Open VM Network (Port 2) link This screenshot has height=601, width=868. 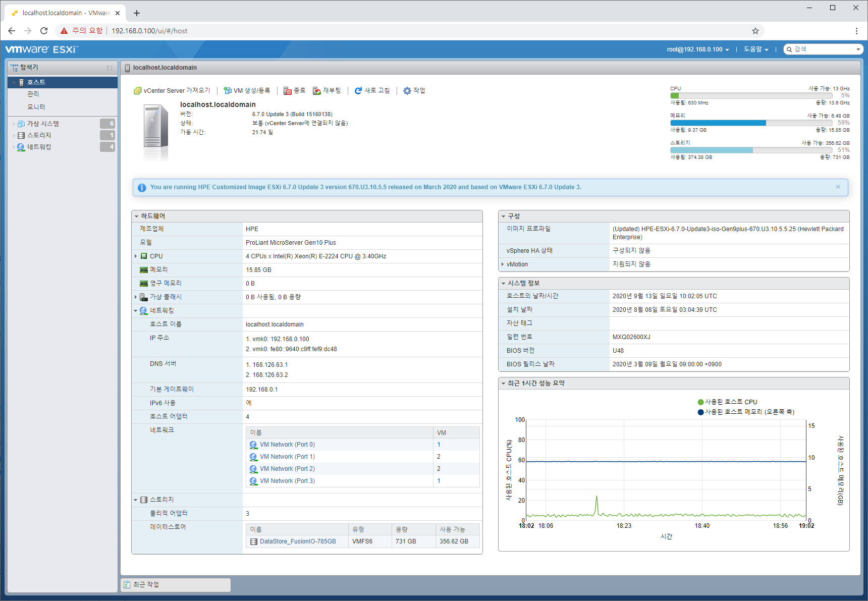point(287,469)
